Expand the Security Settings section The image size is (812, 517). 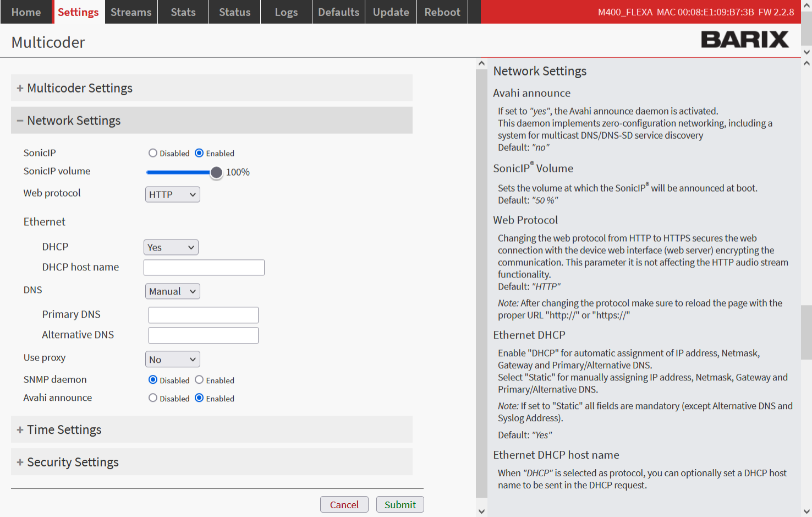coord(73,462)
